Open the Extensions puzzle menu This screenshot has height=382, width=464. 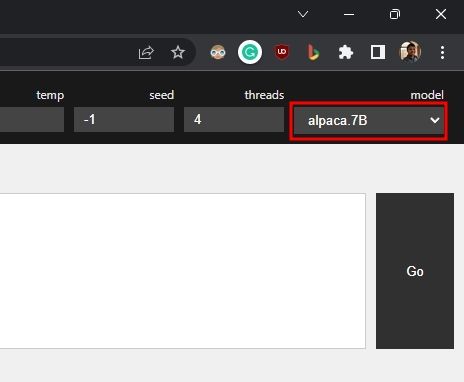click(346, 52)
